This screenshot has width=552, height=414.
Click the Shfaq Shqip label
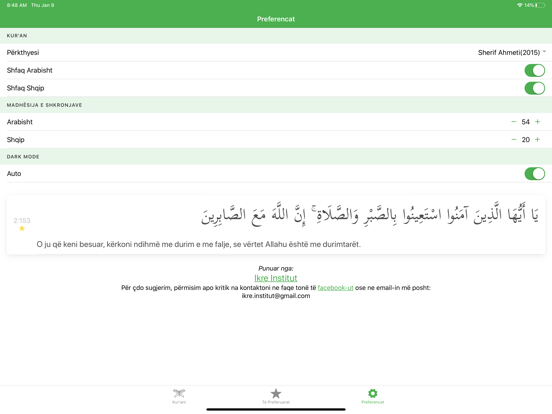[x=25, y=88]
